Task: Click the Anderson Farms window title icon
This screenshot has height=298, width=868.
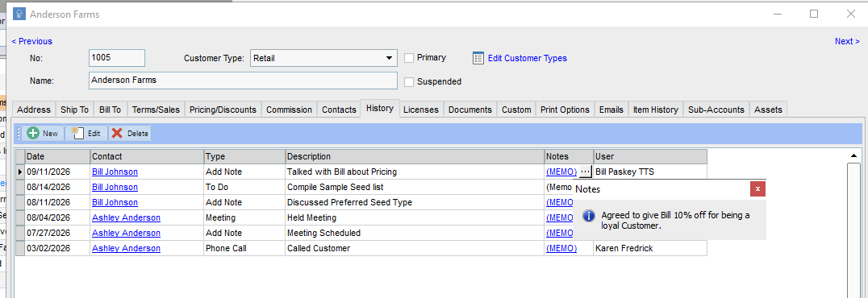Action: click(20, 14)
